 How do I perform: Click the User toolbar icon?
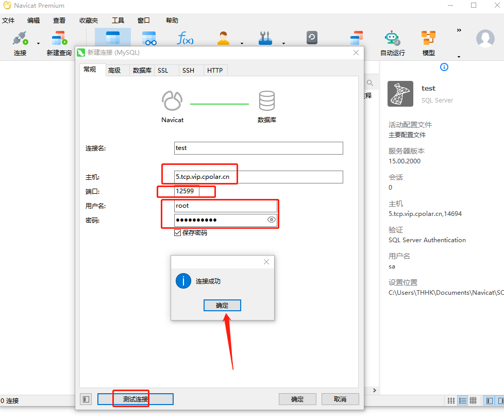pos(223,38)
